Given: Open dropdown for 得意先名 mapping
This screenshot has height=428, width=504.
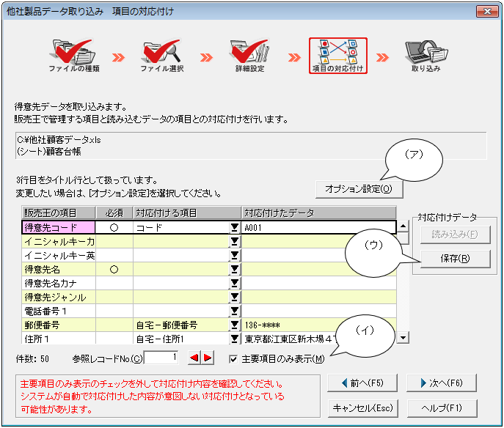Looking at the screenshot, I should pos(235,269).
